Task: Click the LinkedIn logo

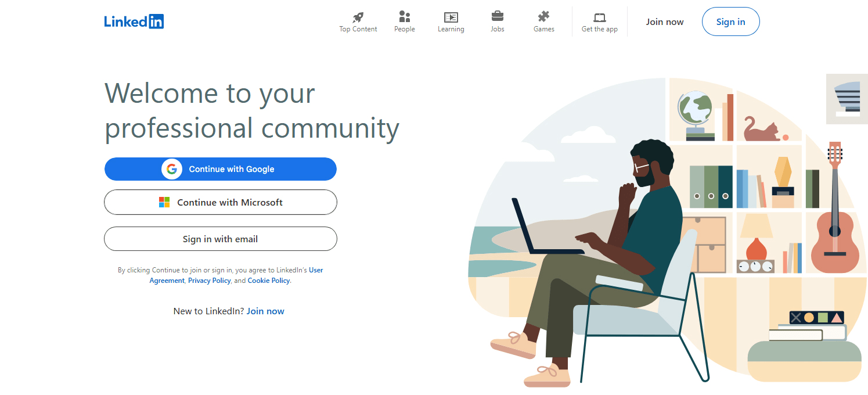Action: [x=134, y=21]
